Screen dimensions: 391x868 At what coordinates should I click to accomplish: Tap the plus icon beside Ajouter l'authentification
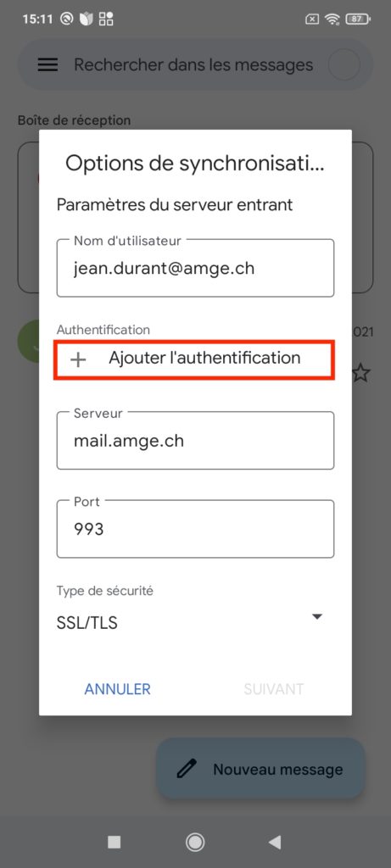coord(78,359)
